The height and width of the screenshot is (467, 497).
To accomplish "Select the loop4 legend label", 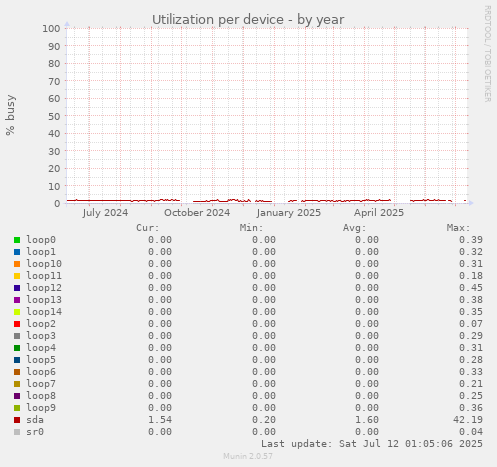I will coord(41,348).
